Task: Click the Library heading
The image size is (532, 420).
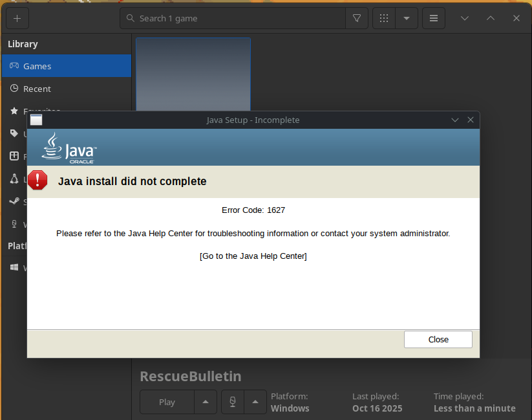Action: click(23, 44)
